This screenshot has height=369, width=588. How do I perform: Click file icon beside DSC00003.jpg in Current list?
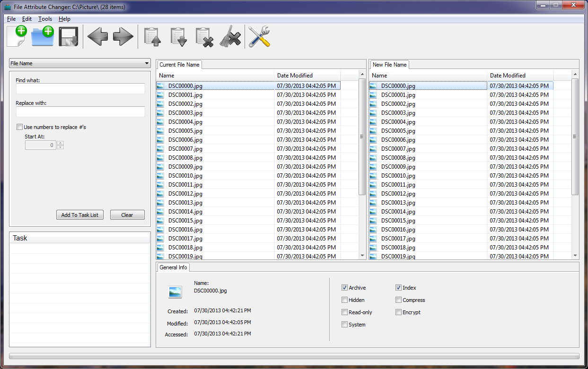(160, 113)
